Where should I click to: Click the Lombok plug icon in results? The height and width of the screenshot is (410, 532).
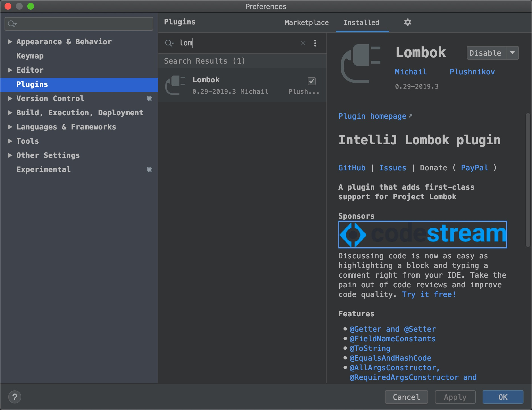[175, 85]
